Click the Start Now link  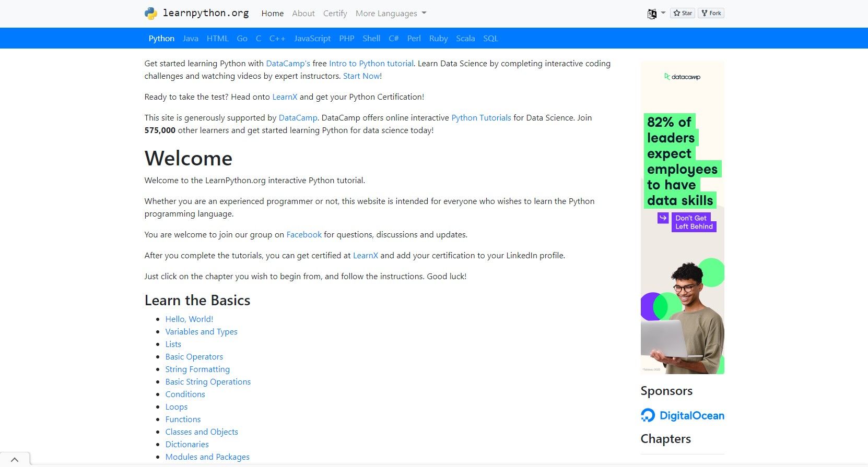361,76
